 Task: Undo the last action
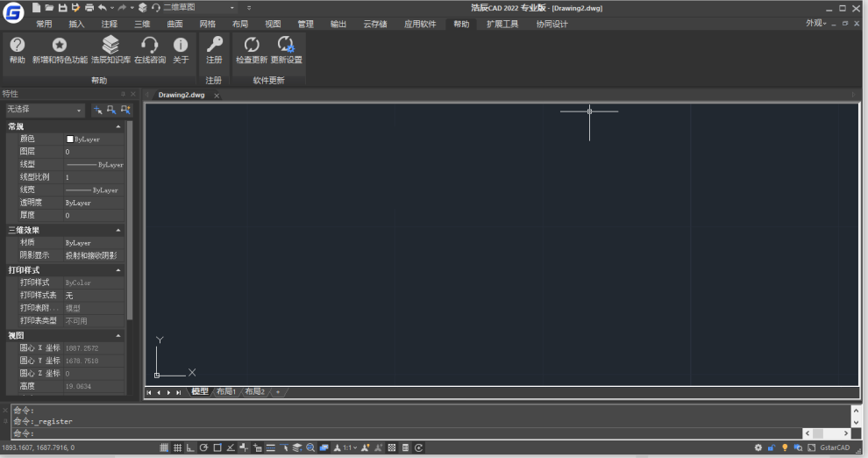point(103,8)
